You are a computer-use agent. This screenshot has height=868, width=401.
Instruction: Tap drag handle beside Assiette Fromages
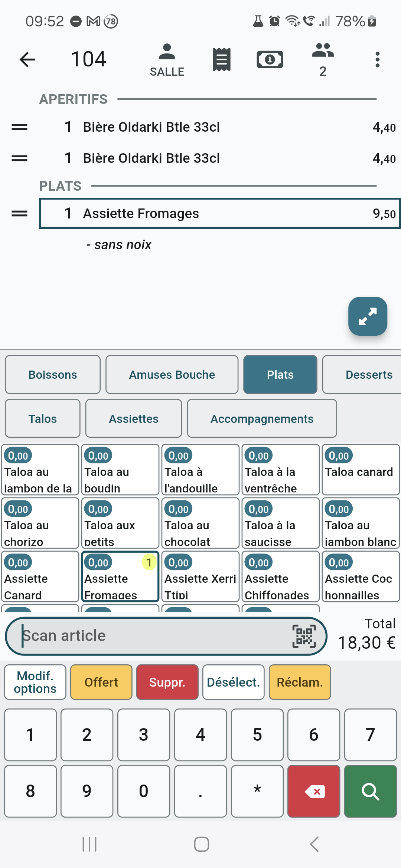pos(19,214)
